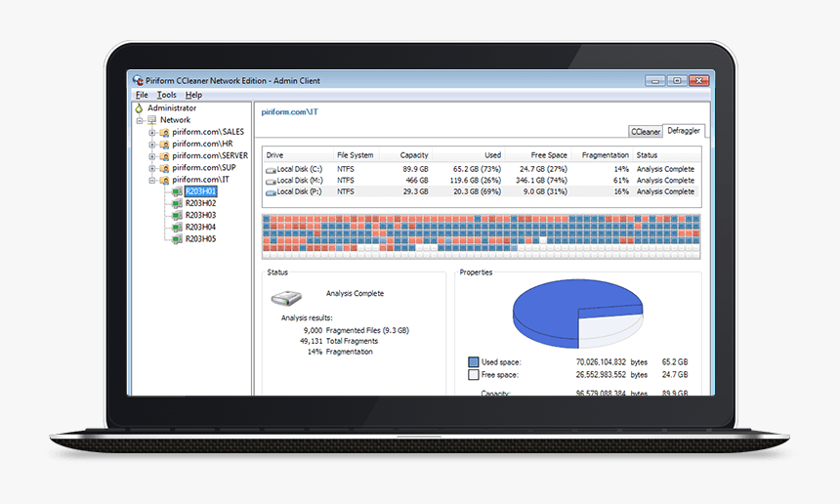Switch to the Defraggler tab

point(684,130)
